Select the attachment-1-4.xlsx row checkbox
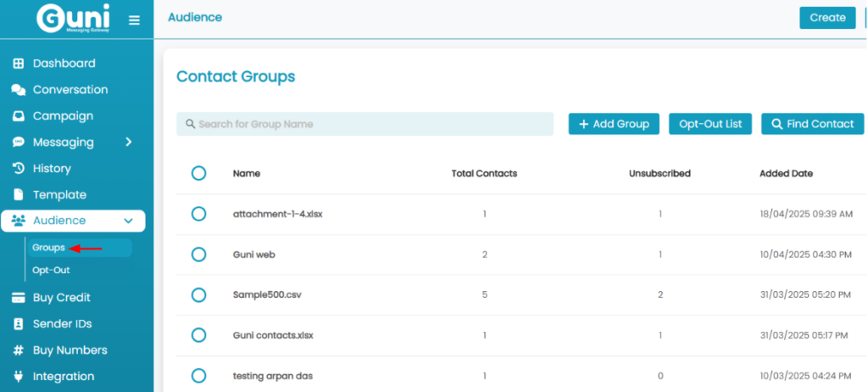The height and width of the screenshot is (392, 868). [198, 214]
